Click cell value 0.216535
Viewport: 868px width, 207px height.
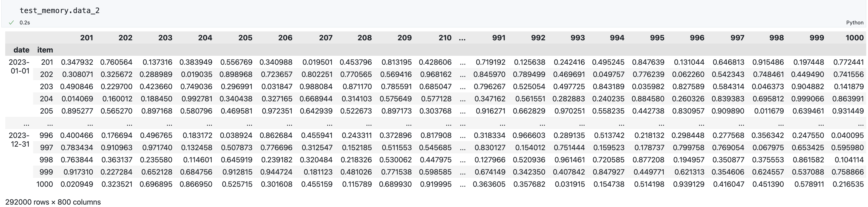pos(848,184)
